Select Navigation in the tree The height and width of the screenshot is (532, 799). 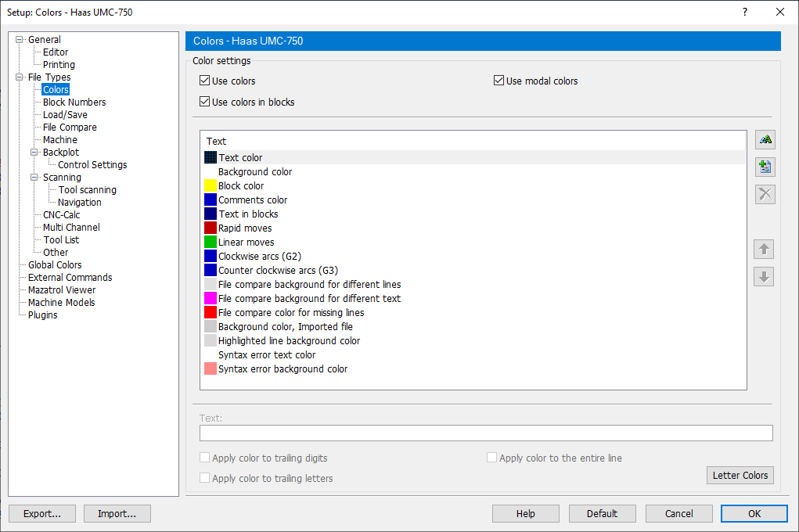pos(80,203)
